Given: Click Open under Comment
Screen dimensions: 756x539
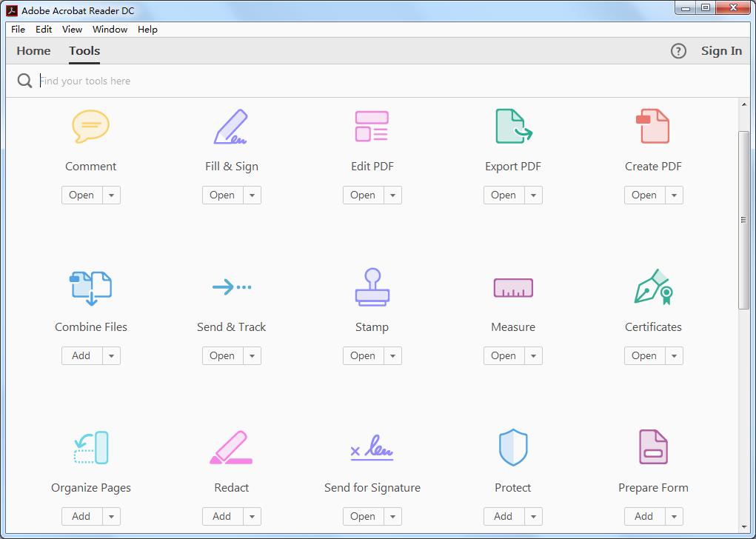Looking at the screenshot, I should pyautogui.click(x=81, y=195).
